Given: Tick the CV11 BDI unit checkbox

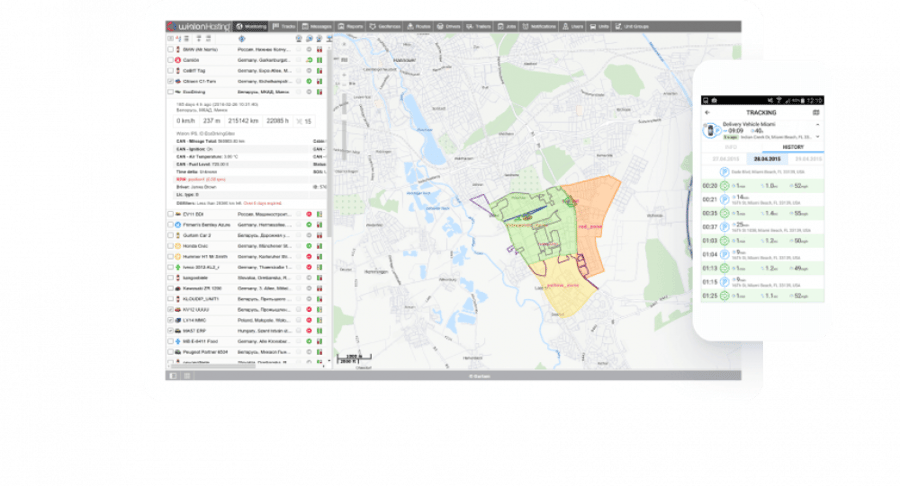Looking at the screenshot, I should click(x=170, y=214).
